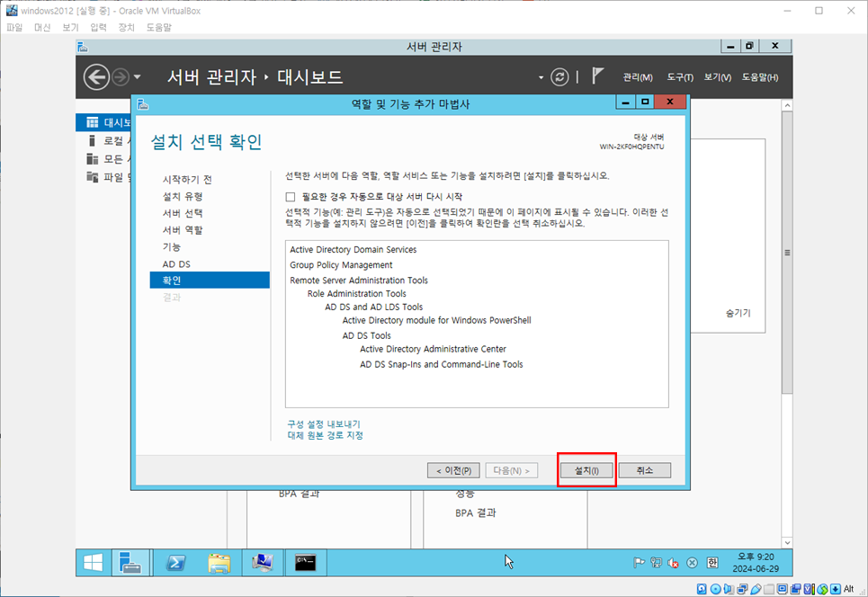868x597 pixels.
Task: Open the VirtualBox 장치 menu
Action: (x=126, y=27)
